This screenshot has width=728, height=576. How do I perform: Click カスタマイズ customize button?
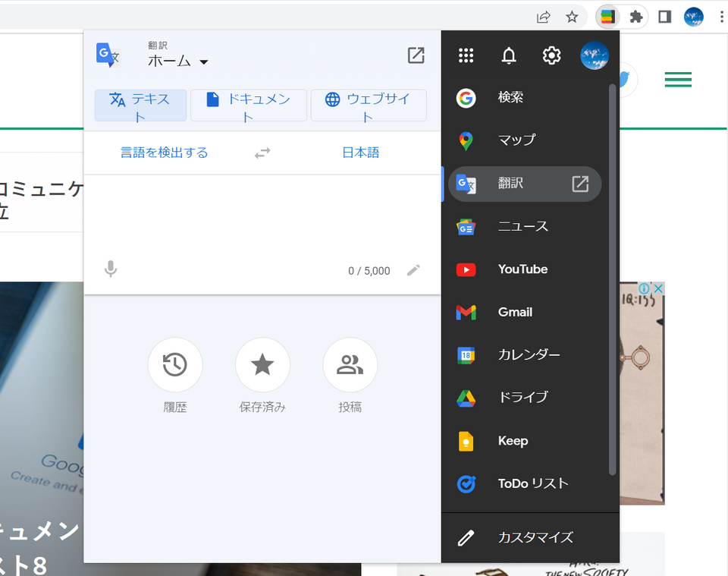pos(530,538)
